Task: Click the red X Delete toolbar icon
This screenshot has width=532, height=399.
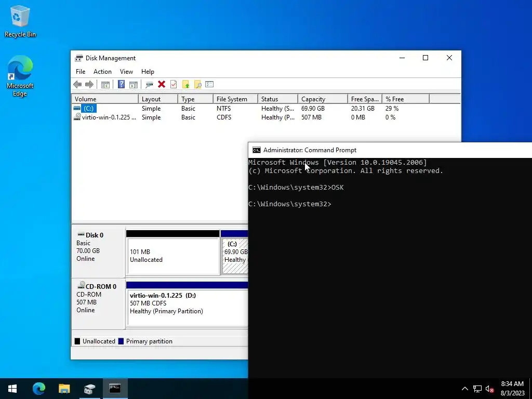Action: point(162,85)
